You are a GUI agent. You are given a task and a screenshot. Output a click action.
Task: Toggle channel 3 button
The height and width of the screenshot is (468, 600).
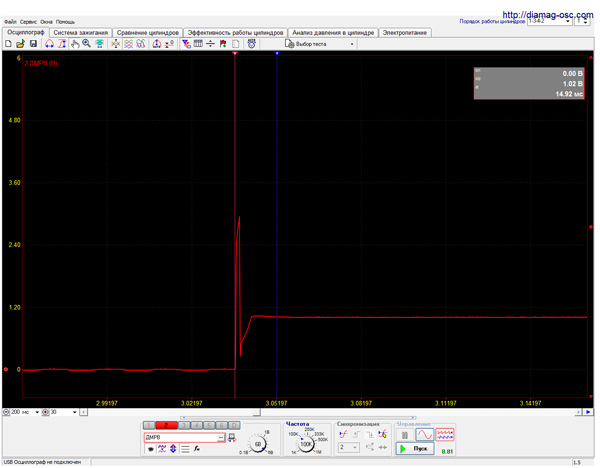[x=184, y=425]
